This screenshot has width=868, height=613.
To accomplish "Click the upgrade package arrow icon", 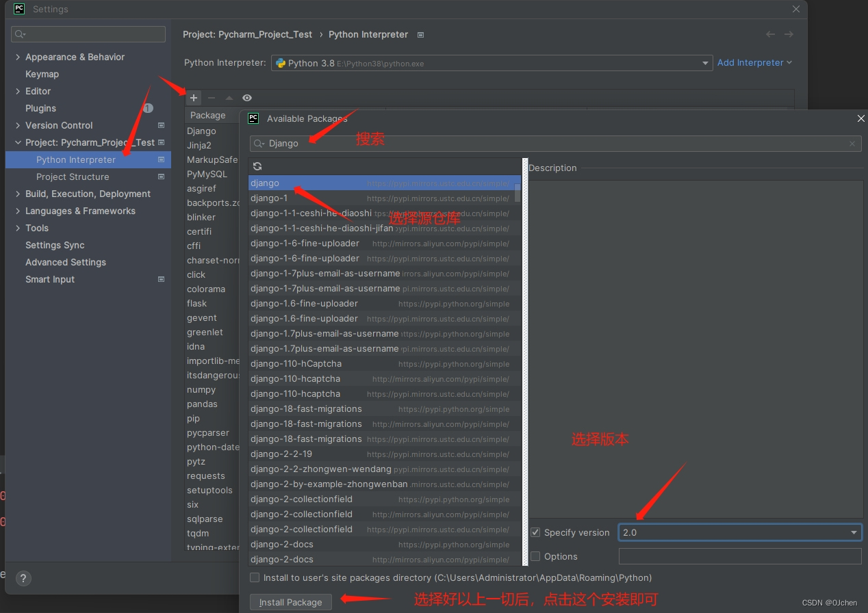I will point(229,98).
